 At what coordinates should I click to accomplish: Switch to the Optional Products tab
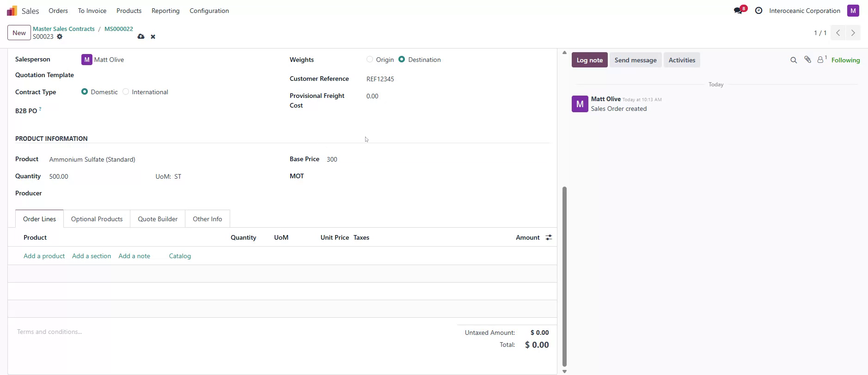[x=97, y=219]
